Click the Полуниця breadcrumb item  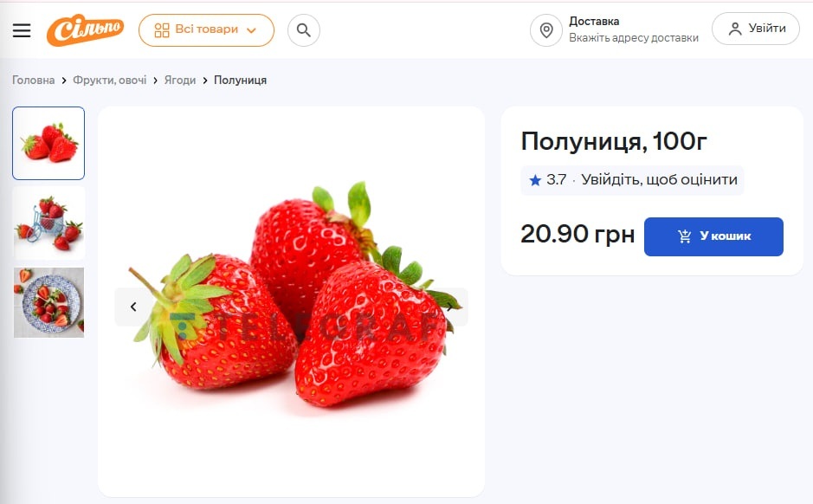point(240,81)
